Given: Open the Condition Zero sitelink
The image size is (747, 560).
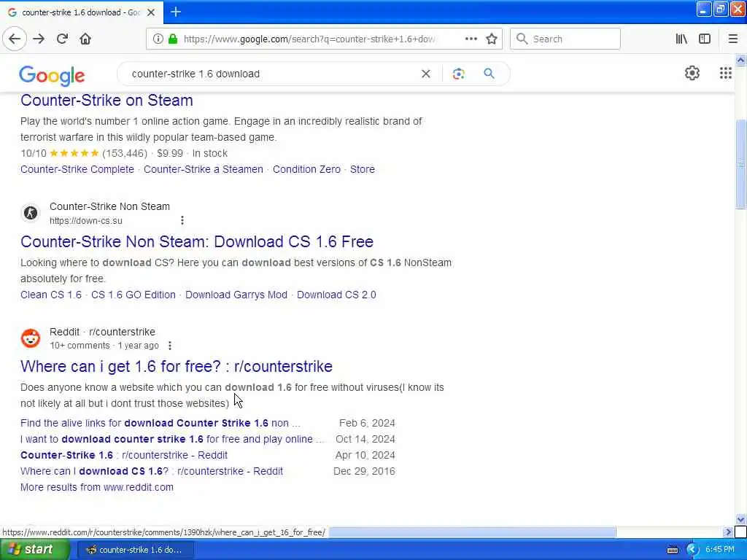Looking at the screenshot, I should (x=306, y=169).
